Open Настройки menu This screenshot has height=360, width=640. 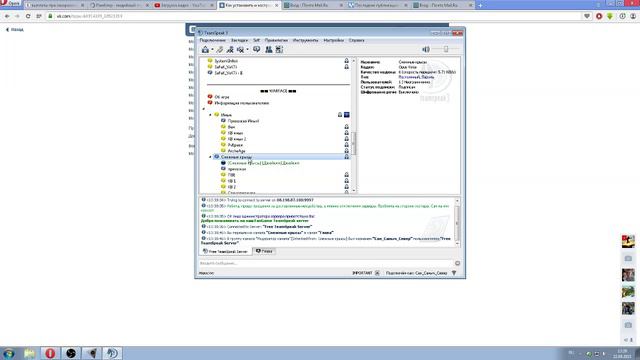click(x=333, y=40)
